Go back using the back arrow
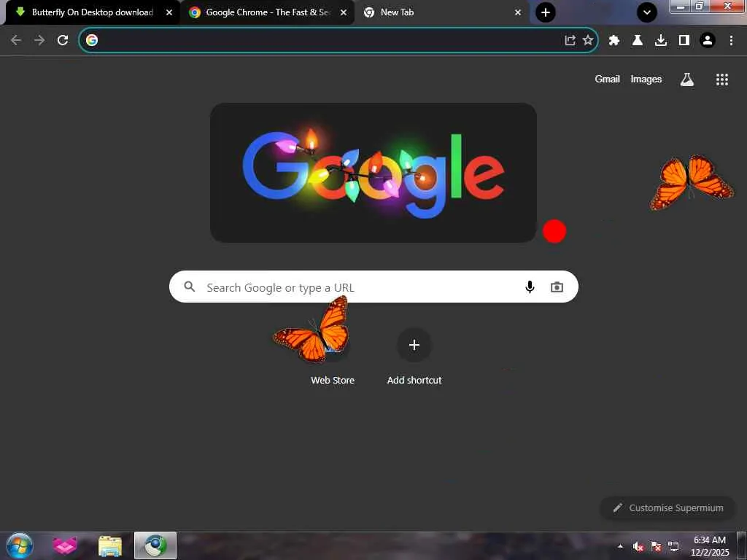This screenshot has width=747, height=560. (x=16, y=41)
